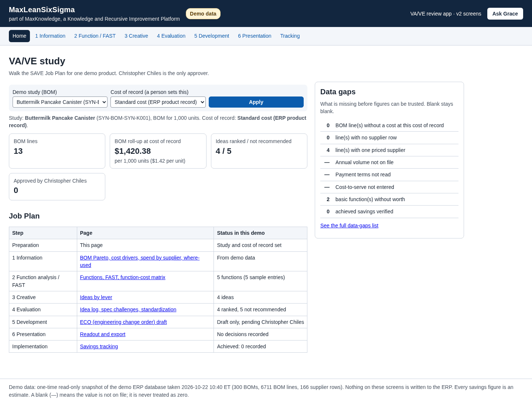Select the BOM lines 13 card

(x=57, y=151)
